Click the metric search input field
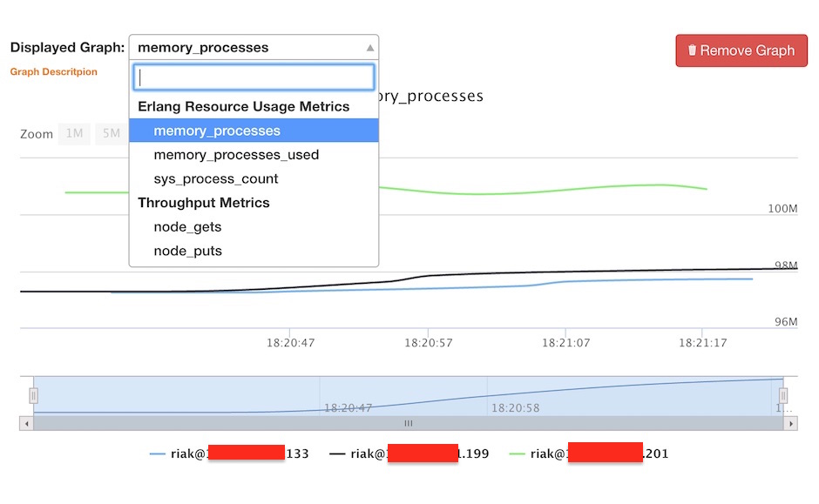 point(254,77)
